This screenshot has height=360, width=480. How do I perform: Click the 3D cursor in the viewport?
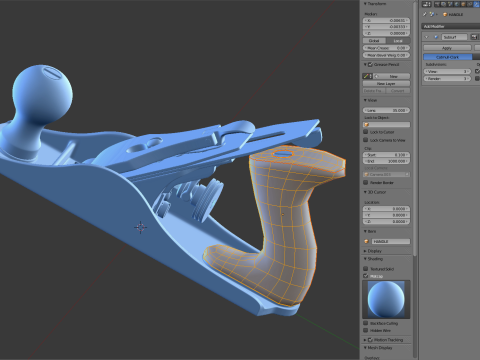[140, 227]
